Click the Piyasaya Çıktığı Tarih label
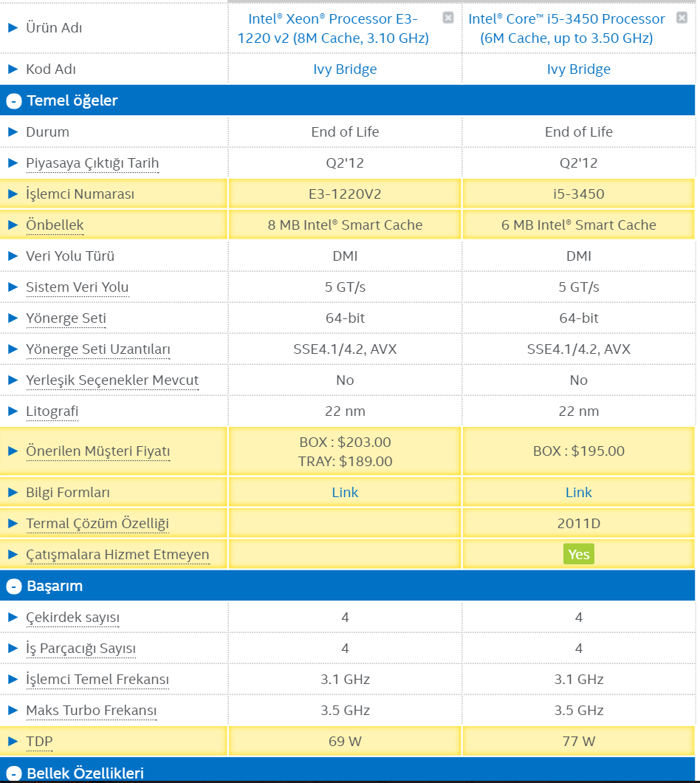Screen dimensions: 700x783 click(x=92, y=163)
